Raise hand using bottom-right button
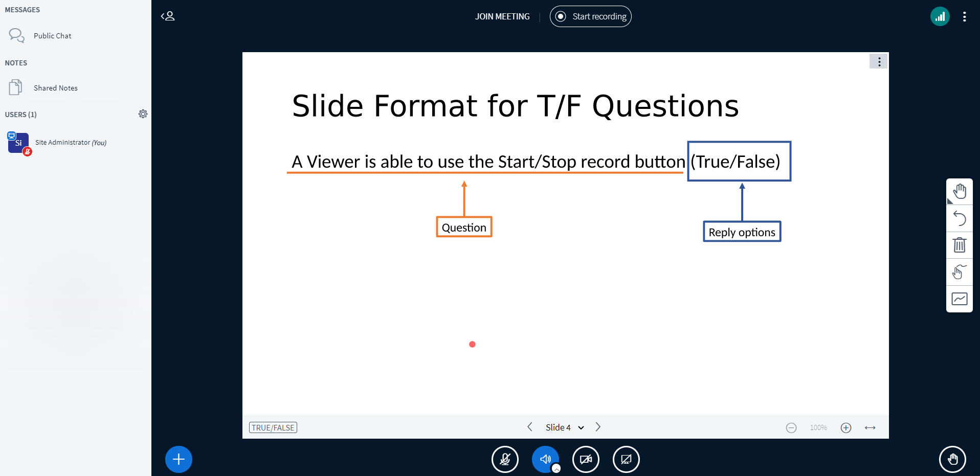 pos(952,459)
